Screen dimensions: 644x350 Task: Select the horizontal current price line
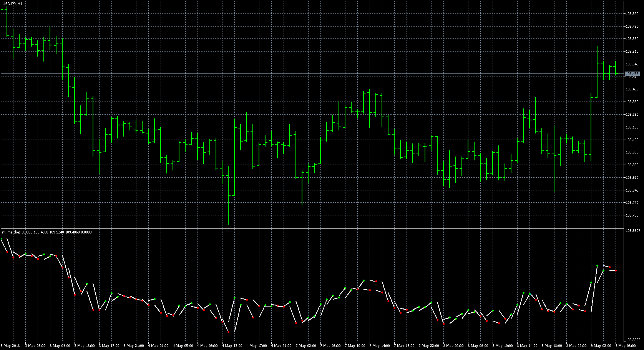[x=307, y=73]
